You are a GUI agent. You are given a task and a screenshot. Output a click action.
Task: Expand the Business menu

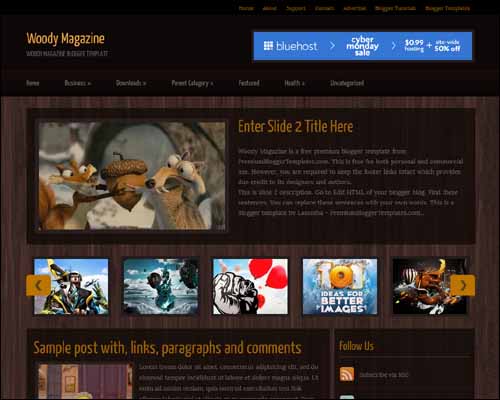(x=78, y=83)
